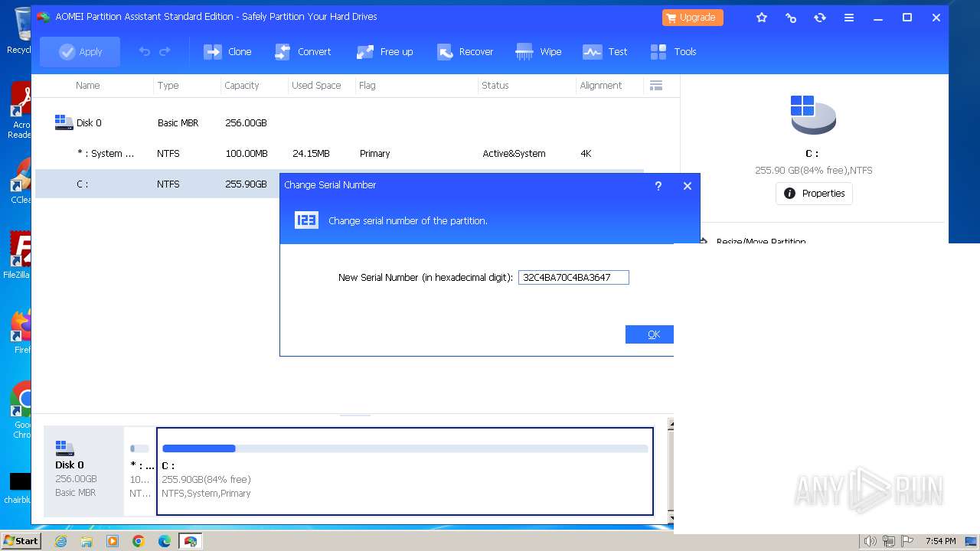Click OK in Change Serial Number dialog
This screenshot has width=980, height=551.
pyautogui.click(x=649, y=334)
